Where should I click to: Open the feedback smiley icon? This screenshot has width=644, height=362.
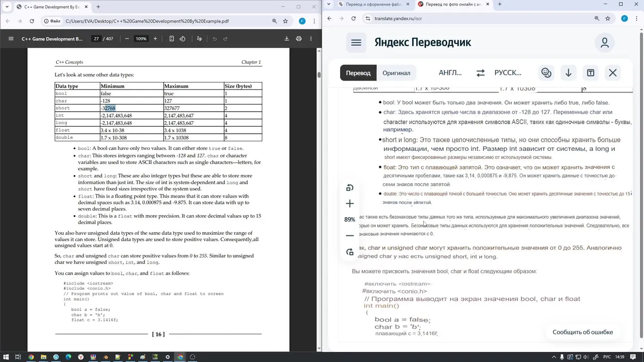546,73
